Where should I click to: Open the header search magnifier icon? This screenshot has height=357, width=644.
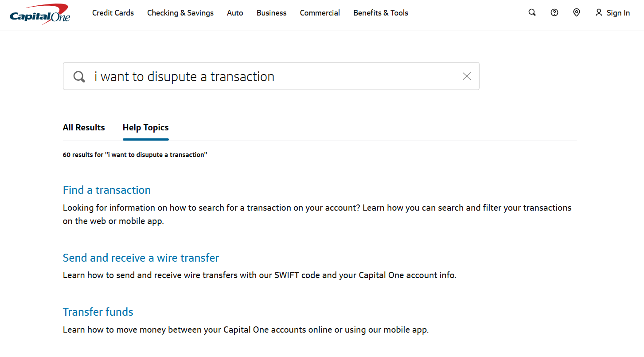pos(532,13)
